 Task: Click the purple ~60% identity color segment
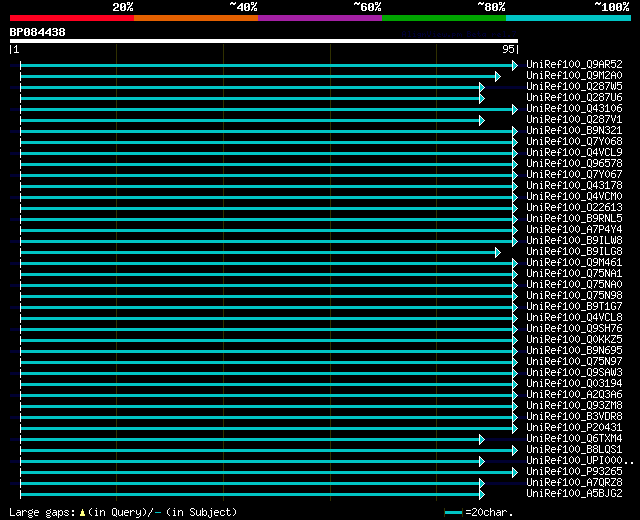click(x=320, y=18)
